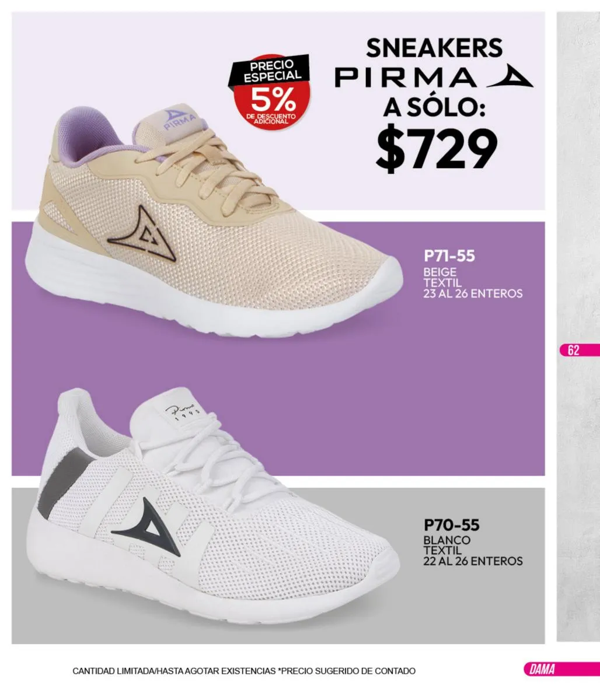This screenshot has width=600, height=700.
Task: Click the black triangle logo on beige sneaker
Action: (x=142, y=232)
